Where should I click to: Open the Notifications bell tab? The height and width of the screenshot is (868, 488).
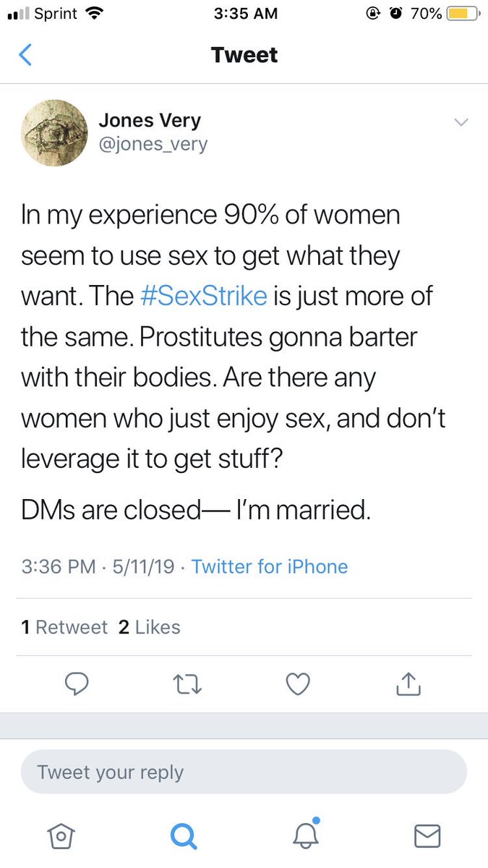[305, 835]
